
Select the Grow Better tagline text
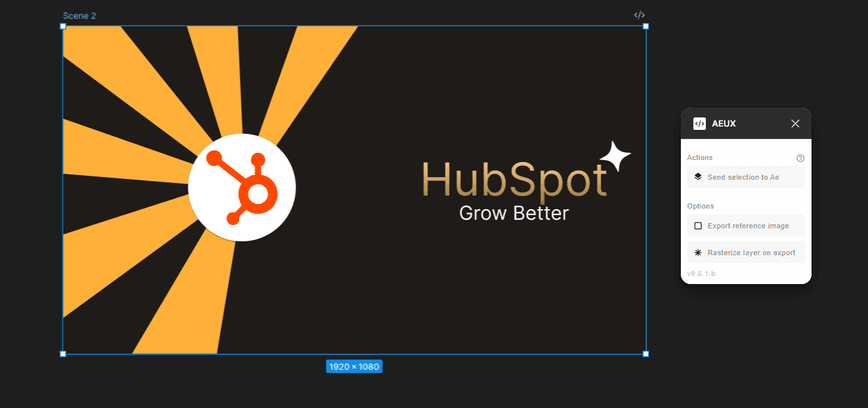514,213
